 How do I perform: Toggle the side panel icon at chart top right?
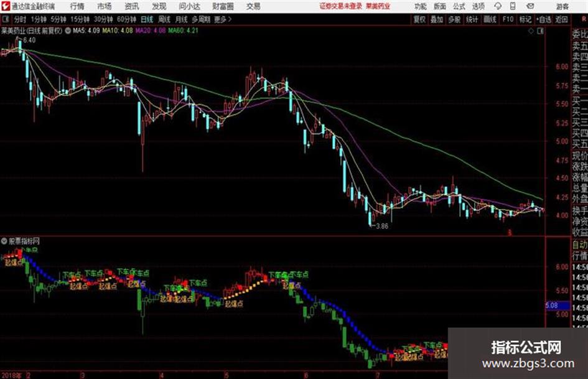(x=540, y=31)
